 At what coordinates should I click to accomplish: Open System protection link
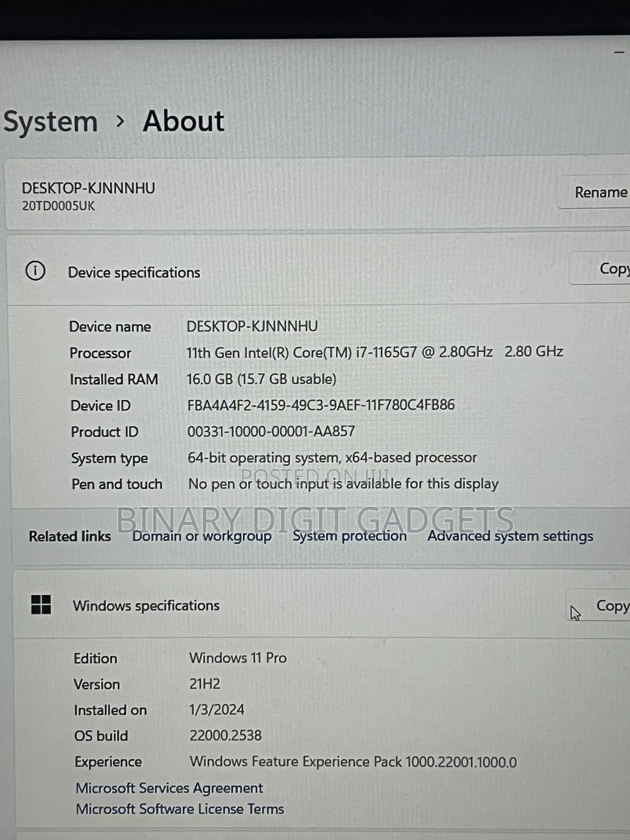[350, 536]
